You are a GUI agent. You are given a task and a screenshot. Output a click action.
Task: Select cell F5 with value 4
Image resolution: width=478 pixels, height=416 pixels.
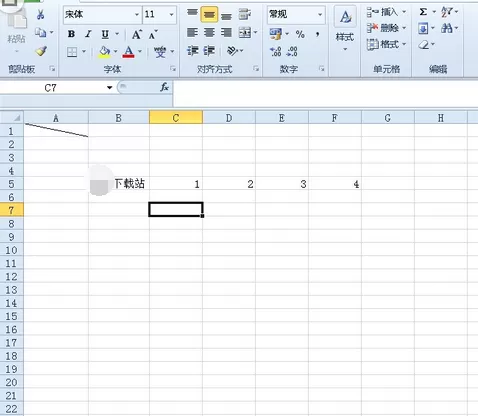(x=335, y=183)
